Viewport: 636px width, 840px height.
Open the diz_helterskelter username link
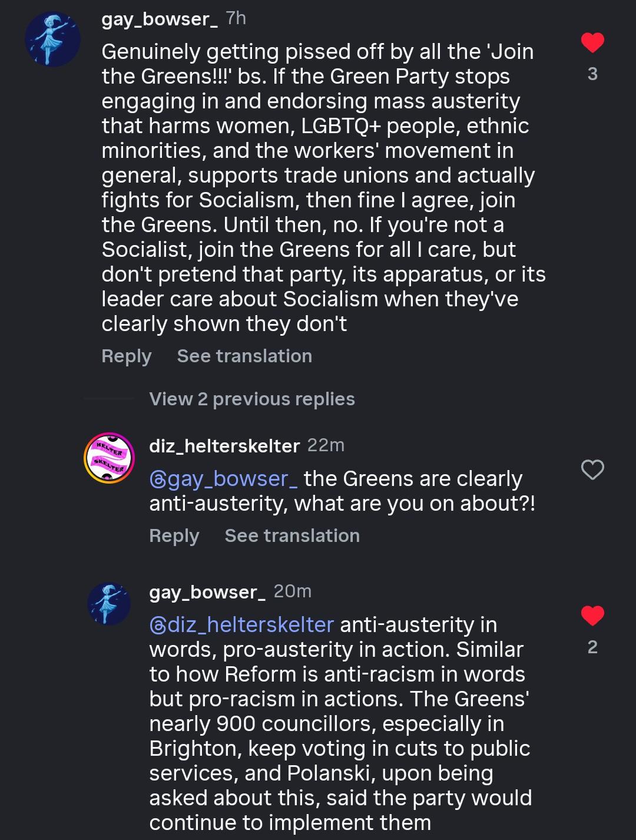[224, 446]
